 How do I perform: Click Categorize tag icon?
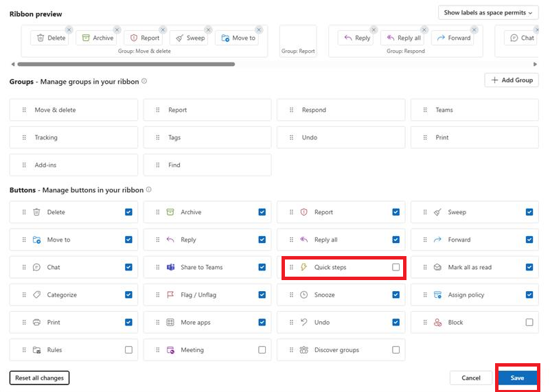click(x=36, y=295)
